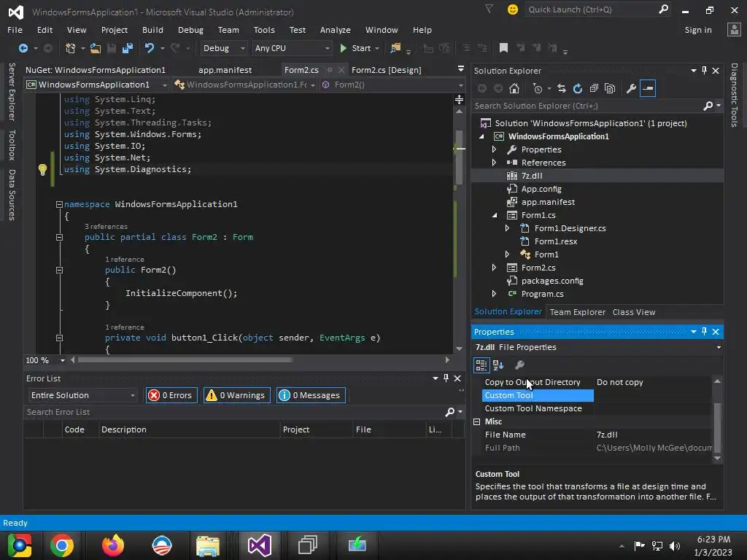Viewport: 747px width, 560px height.
Task: Pin the Properties panel
Action: coord(704,332)
